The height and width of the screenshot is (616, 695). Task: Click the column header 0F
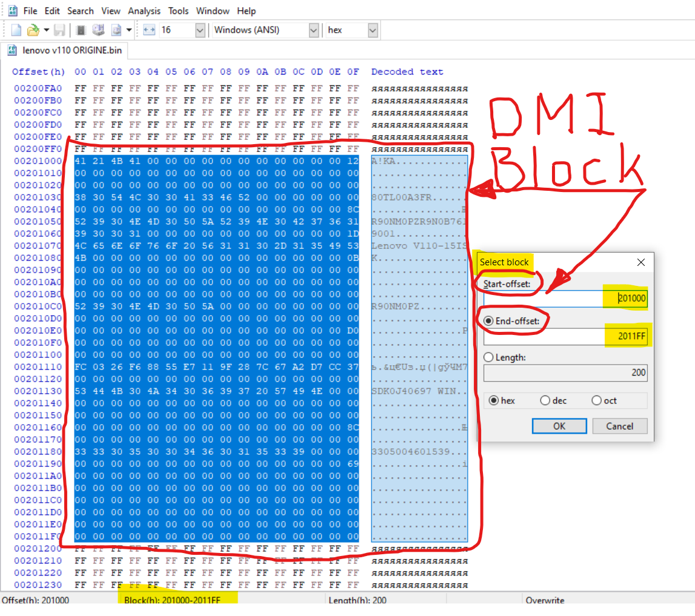[x=353, y=72]
